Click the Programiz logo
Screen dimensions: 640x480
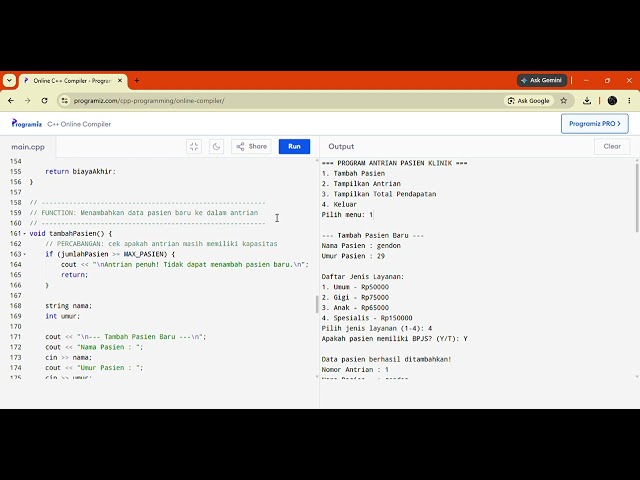(x=27, y=123)
